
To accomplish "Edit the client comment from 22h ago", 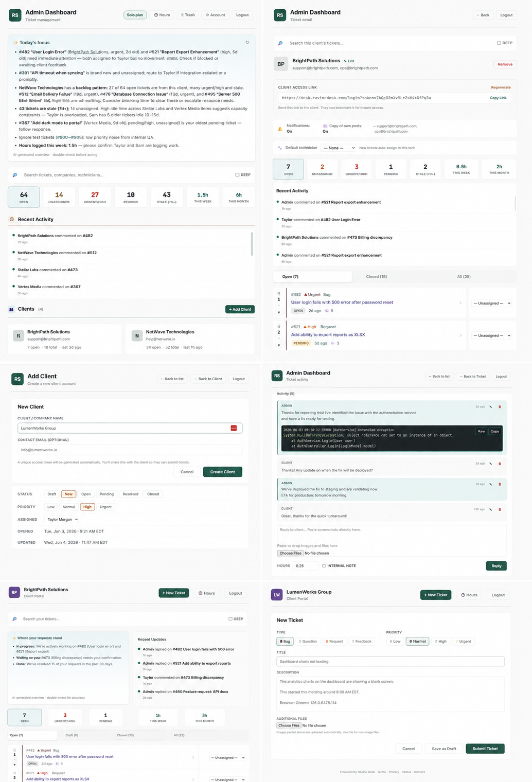I will (490, 509).
